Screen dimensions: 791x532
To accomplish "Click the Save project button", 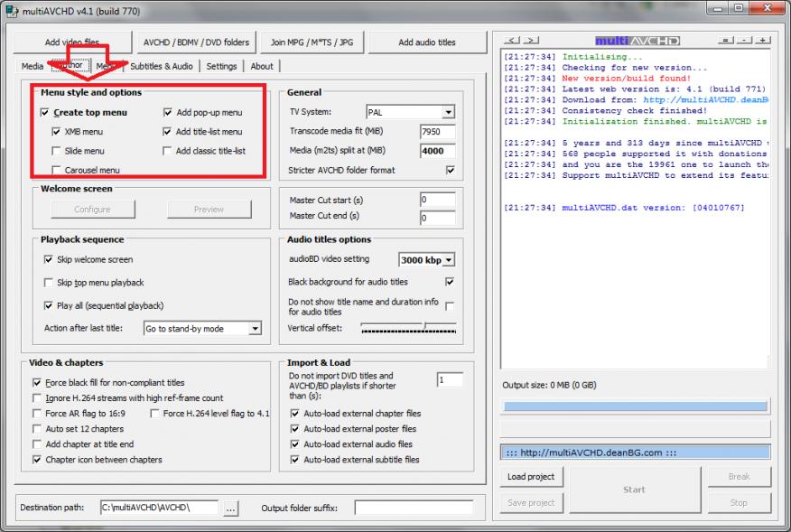I will tap(531, 503).
